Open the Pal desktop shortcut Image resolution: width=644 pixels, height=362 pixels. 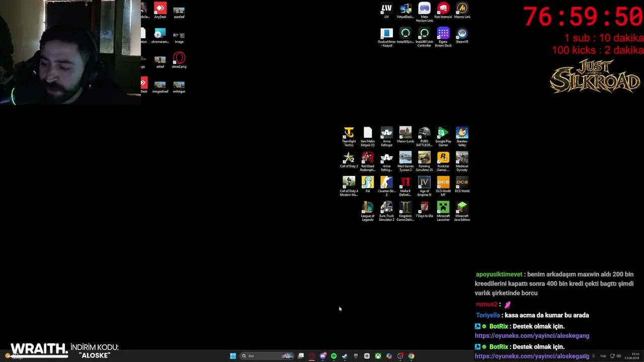click(x=368, y=185)
